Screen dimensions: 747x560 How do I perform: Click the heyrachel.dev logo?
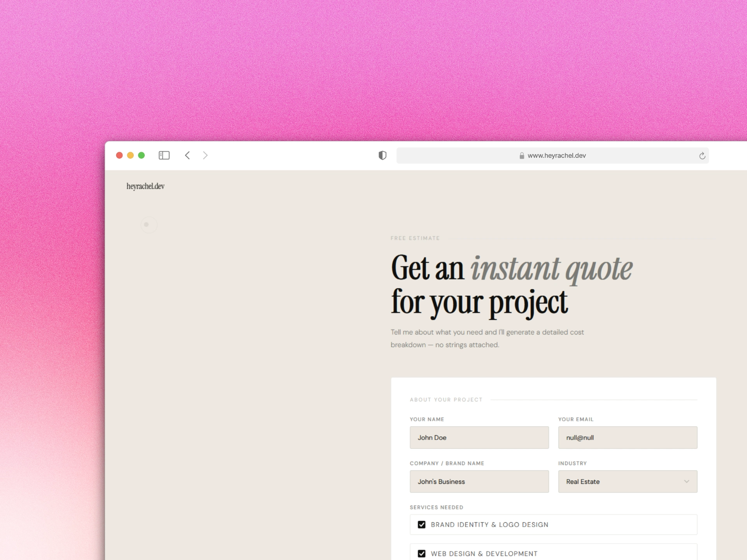pos(146,186)
